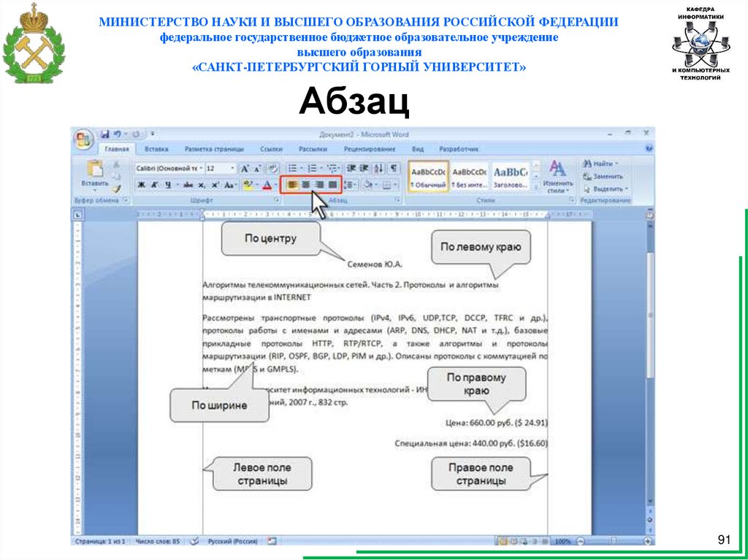Clear formatting with the eraser icon
Image resolution: width=748 pixels, height=560 pixels.
pos(272,169)
